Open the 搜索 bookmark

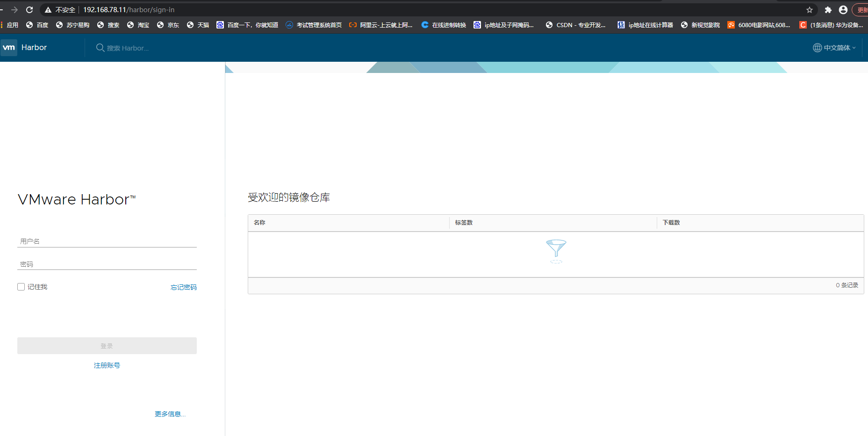point(108,25)
